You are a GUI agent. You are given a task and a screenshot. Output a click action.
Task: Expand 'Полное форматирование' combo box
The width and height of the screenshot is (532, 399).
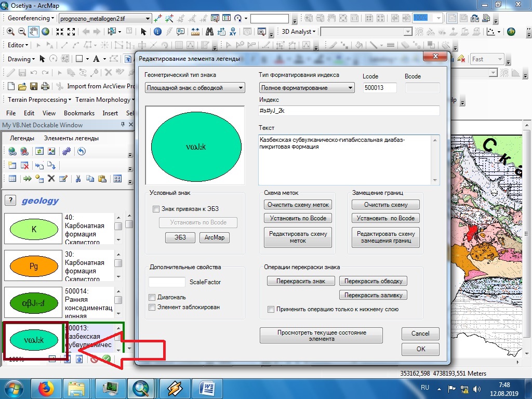coord(307,88)
